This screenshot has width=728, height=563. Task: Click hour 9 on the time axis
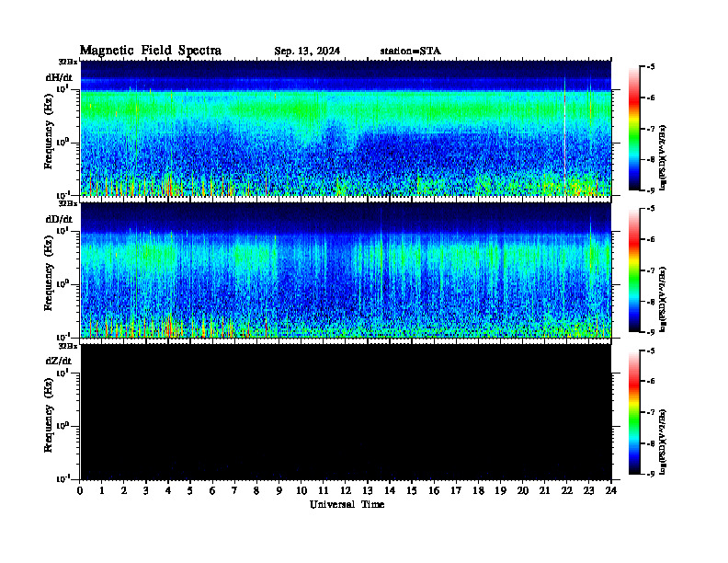point(279,490)
